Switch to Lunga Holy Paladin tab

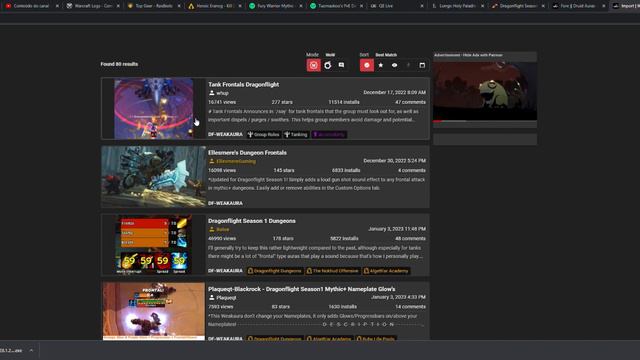457,6
